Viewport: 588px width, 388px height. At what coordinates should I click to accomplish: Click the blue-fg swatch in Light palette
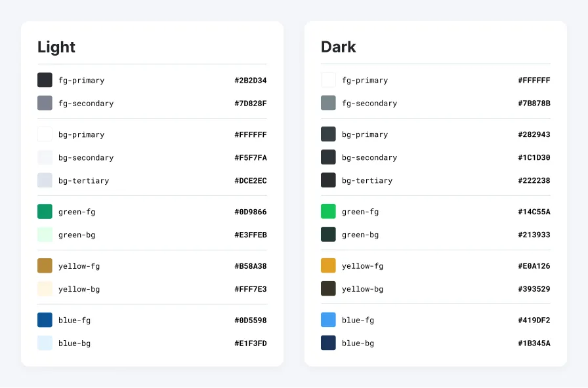click(43, 320)
